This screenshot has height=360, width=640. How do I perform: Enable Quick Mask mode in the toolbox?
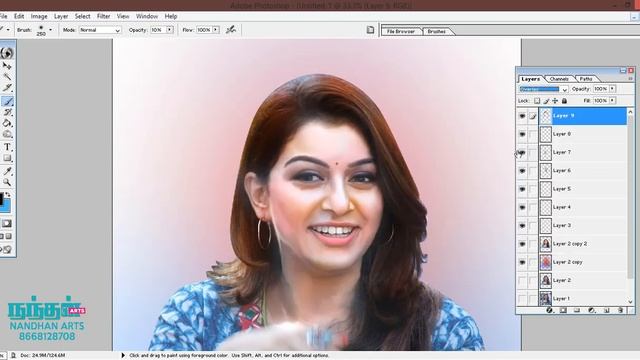click(x=7, y=223)
